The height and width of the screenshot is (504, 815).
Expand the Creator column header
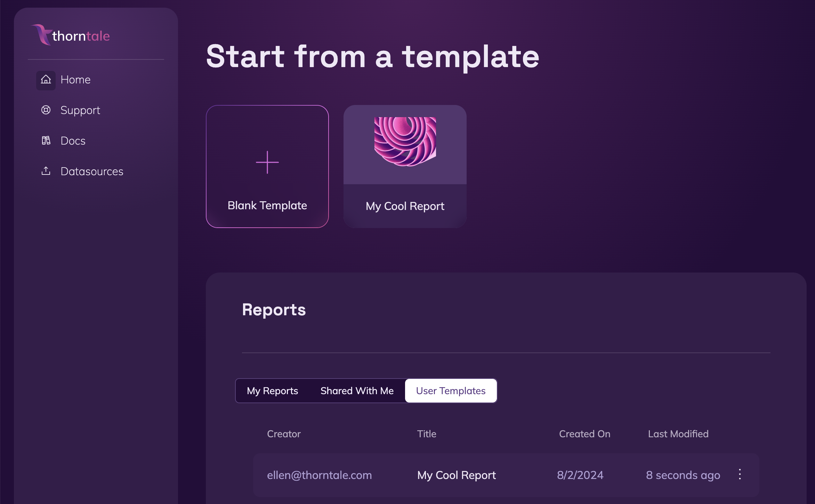pyautogui.click(x=283, y=433)
